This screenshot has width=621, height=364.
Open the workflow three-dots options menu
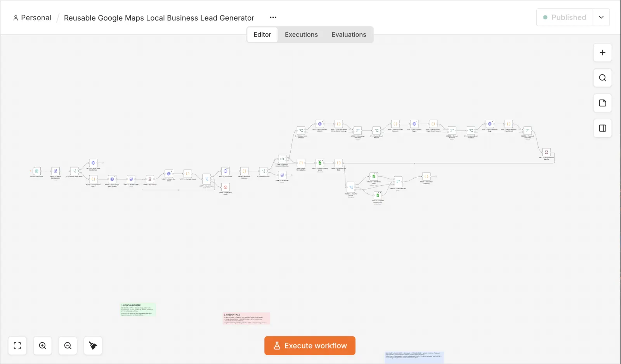[x=273, y=17]
